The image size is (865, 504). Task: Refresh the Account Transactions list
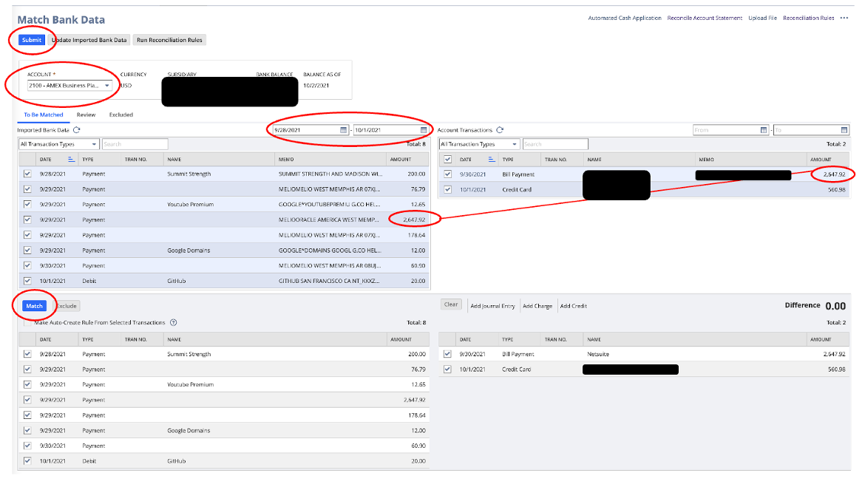click(500, 130)
